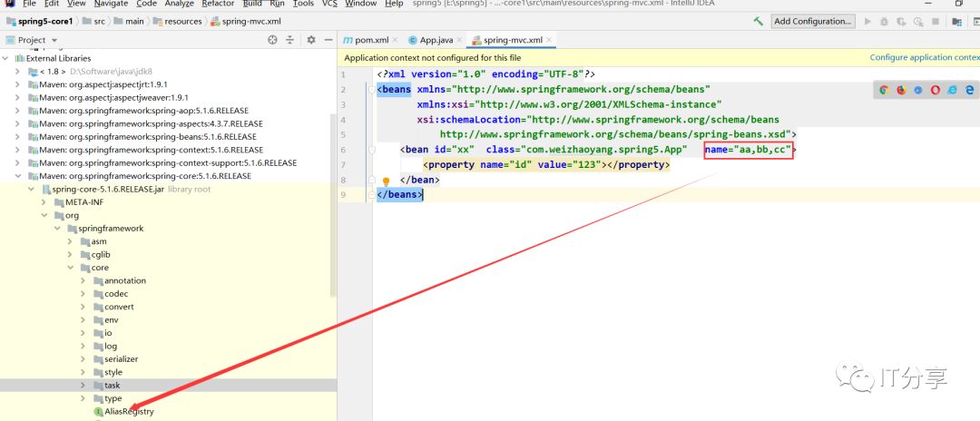Screen dimensions: 980x421
Task: Expand Maven spring-aop:5.1.6.RELEASE library
Action: pos(17,111)
